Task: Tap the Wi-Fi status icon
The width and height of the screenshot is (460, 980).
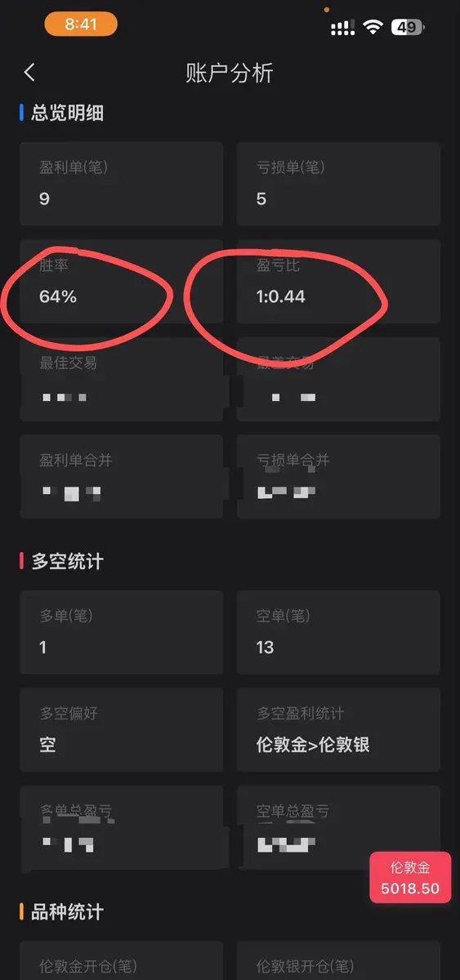Action: (x=374, y=27)
